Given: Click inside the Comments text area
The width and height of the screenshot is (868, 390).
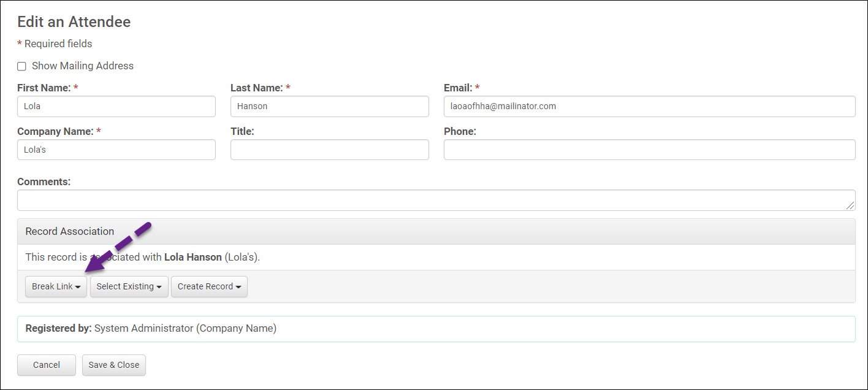Looking at the screenshot, I should pos(429,200).
